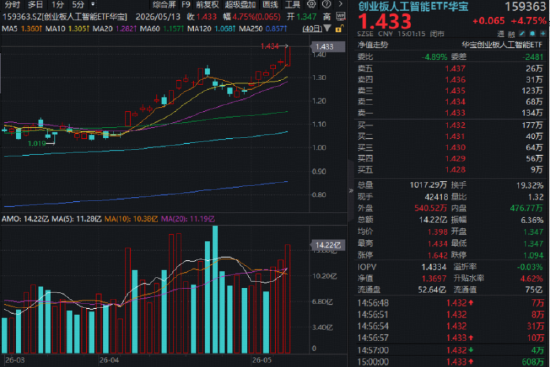Click the 委比 -4.89% value
The height and width of the screenshot is (368, 550).
click(436, 57)
